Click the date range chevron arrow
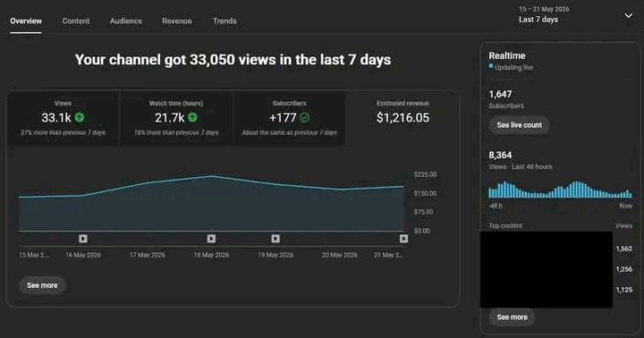 click(629, 15)
